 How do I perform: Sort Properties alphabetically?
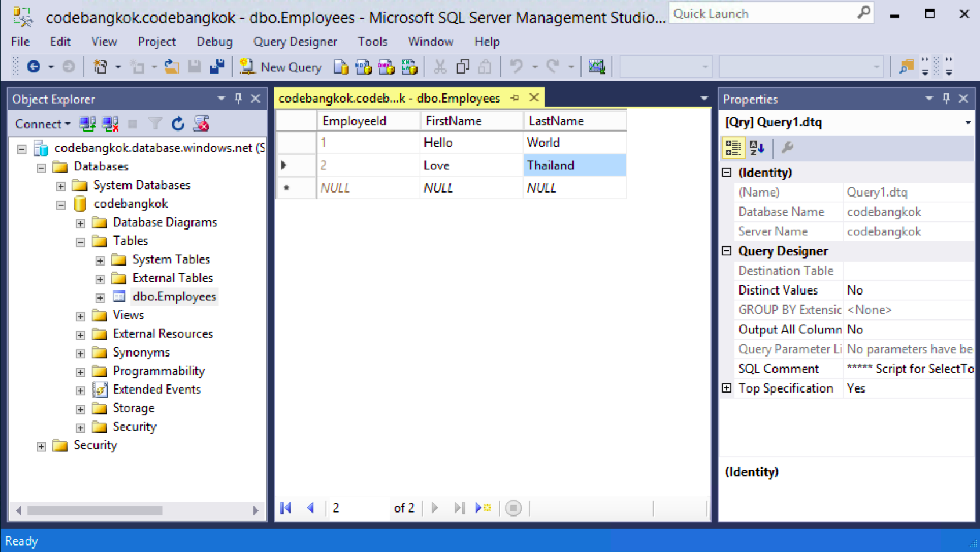point(757,148)
